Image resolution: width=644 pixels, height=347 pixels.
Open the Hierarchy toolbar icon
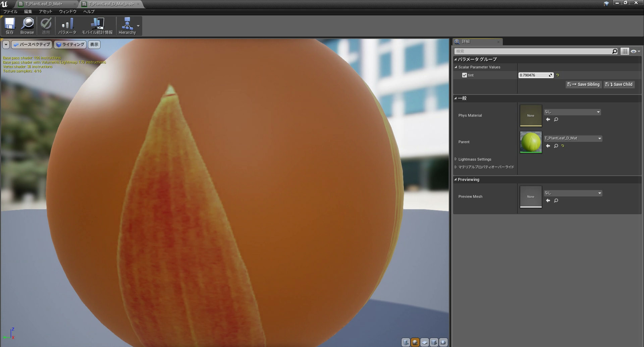tap(127, 25)
